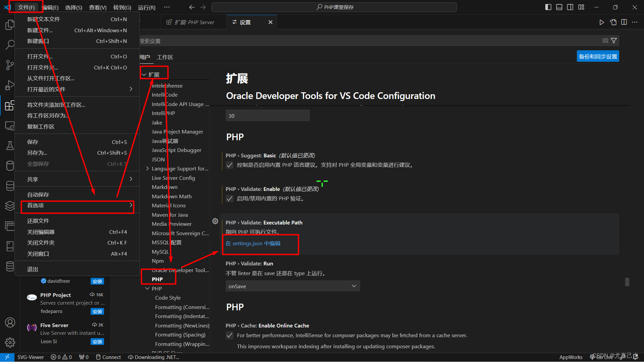Open the 文件(F) menu
The width and height of the screenshot is (644, 362).
(x=26, y=7)
